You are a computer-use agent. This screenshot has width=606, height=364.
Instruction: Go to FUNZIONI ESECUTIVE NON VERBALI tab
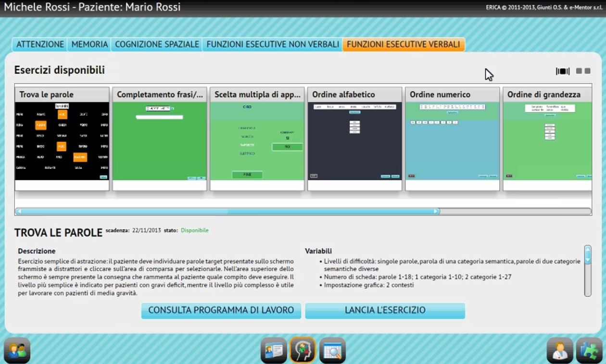[273, 45]
